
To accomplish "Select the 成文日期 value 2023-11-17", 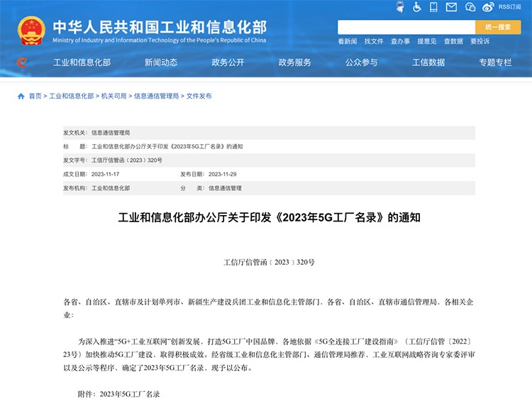I will 105,174.
